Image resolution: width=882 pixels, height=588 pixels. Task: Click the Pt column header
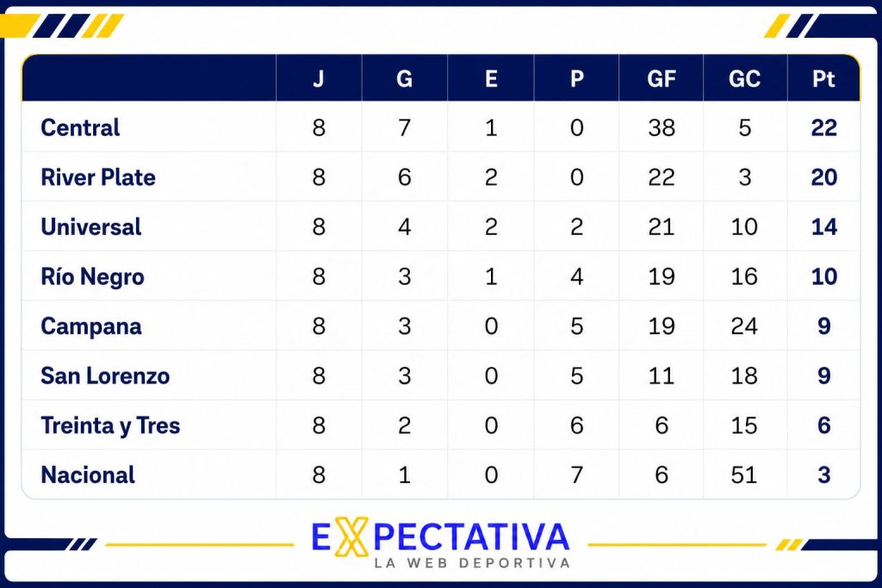point(823,78)
